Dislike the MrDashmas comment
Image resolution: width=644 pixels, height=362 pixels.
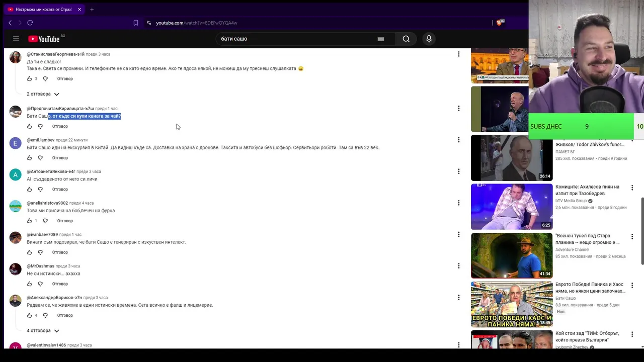[x=40, y=284]
